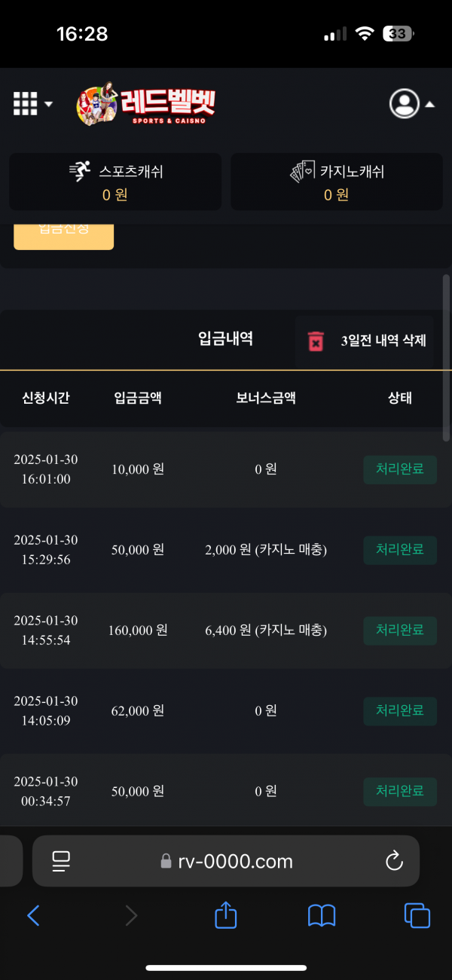Tap the rv-0000.com address bar
The width and height of the screenshot is (452, 980).
pos(226,861)
